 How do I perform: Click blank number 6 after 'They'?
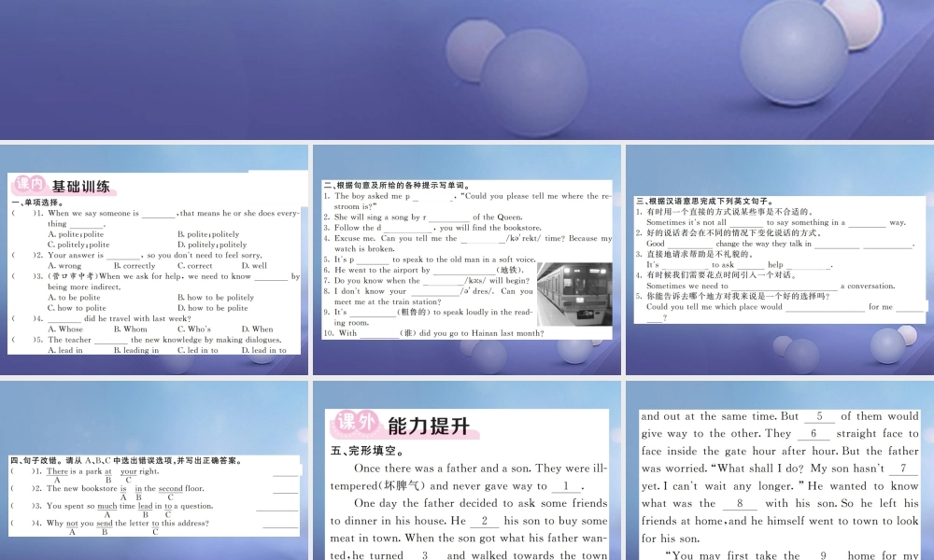(x=814, y=434)
